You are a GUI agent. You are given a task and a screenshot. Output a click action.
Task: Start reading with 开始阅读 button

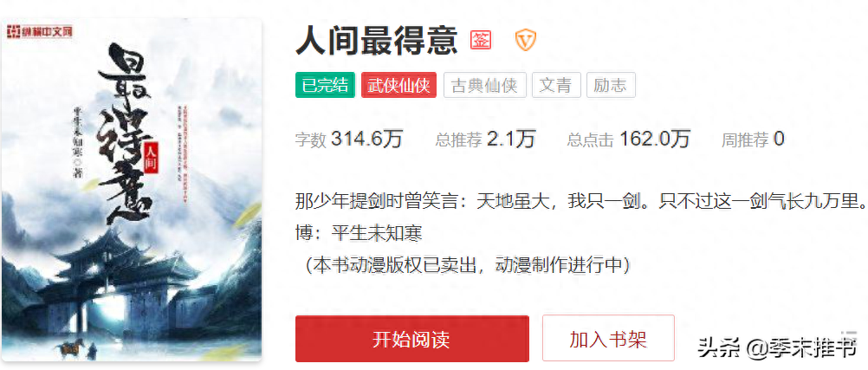(411, 339)
